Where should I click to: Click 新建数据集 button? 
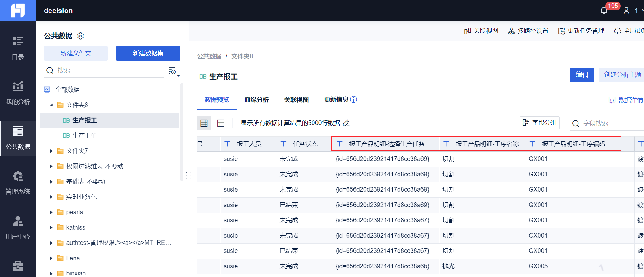click(x=148, y=53)
